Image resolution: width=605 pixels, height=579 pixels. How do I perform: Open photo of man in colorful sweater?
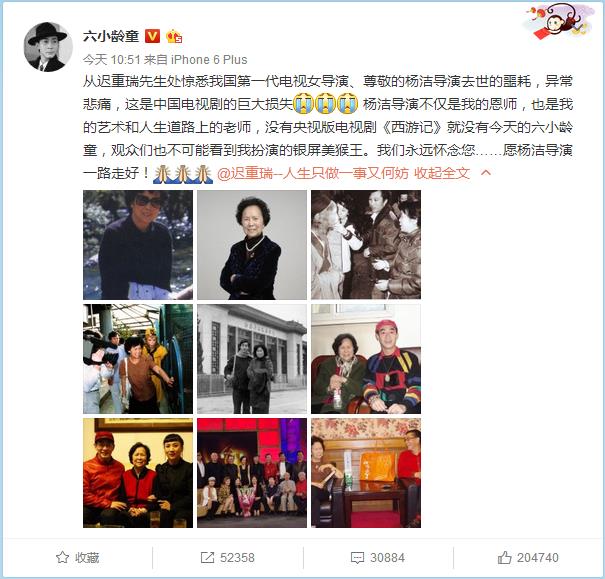(x=366, y=359)
